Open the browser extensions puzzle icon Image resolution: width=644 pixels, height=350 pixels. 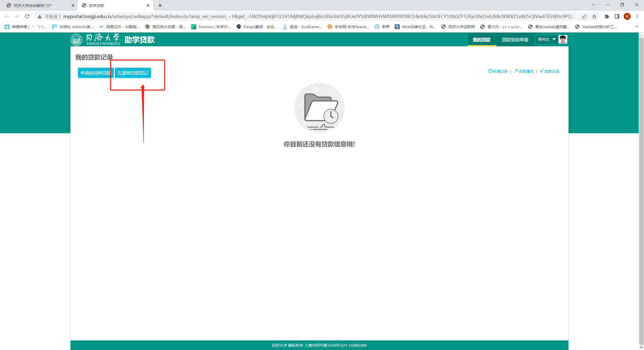click(x=607, y=16)
